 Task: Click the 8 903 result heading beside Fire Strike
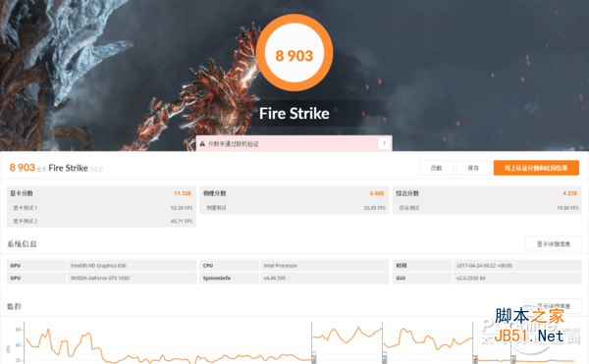(x=23, y=168)
